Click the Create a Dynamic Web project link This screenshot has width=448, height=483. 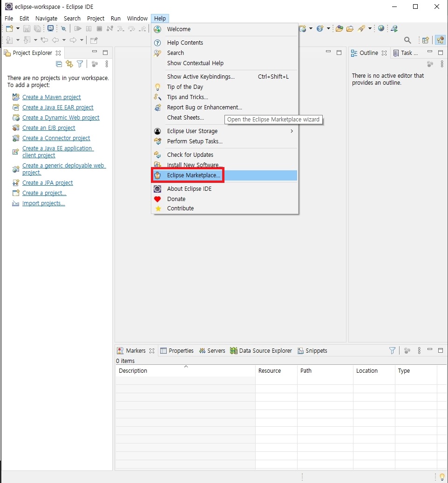coord(61,118)
